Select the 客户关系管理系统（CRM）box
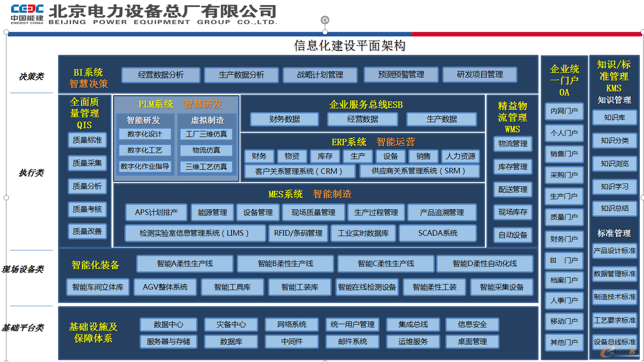 pyautogui.click(x=299, y=171)
